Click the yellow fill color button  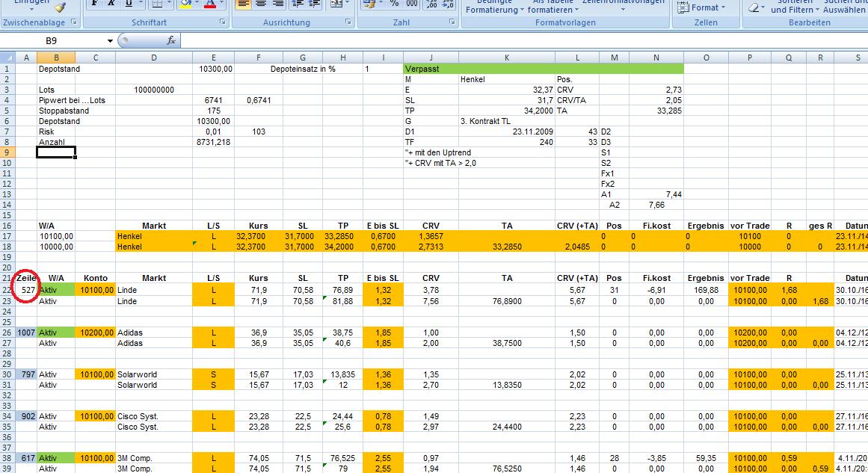pos(185,4)
